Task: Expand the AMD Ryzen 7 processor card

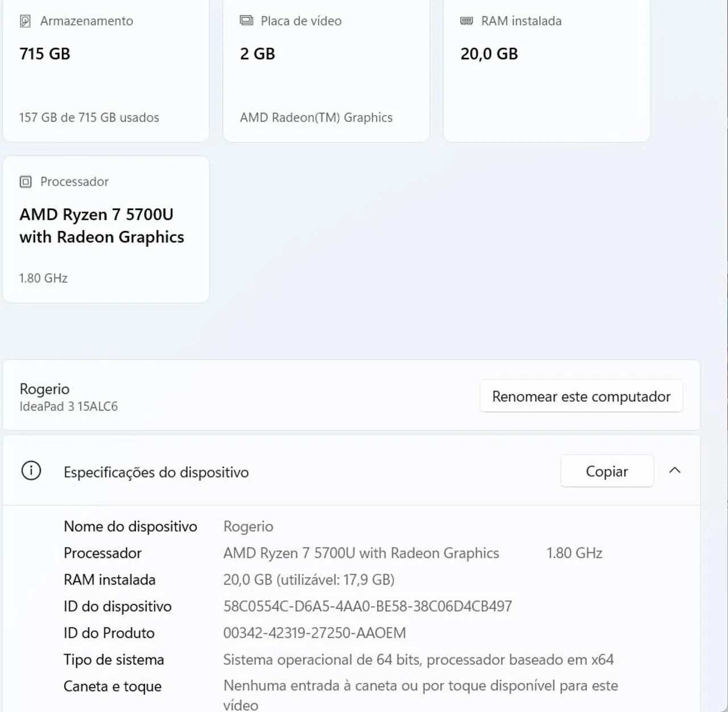Action: (106, 228)
